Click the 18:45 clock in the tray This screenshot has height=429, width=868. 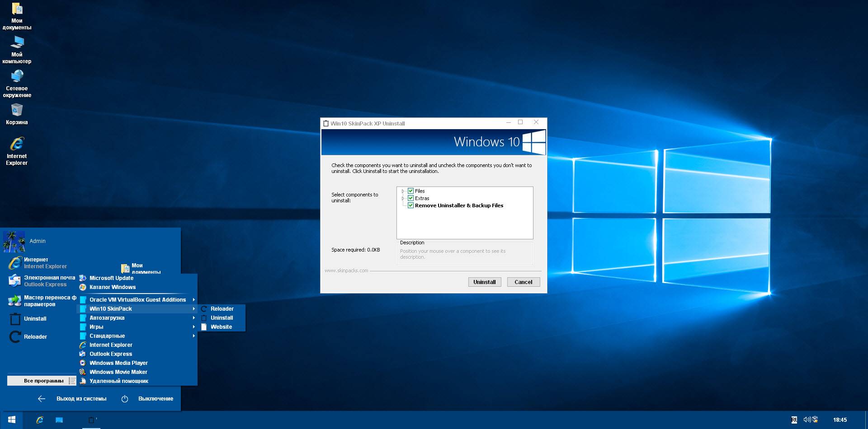[840, 420]
